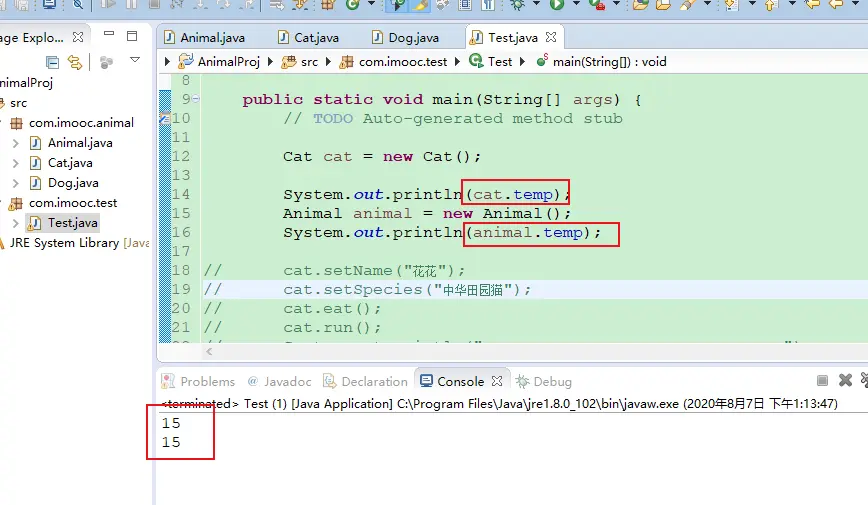Open the Declaration view tab
The height and width of the screenshot is (505, 868).
(x=374, y=381)
